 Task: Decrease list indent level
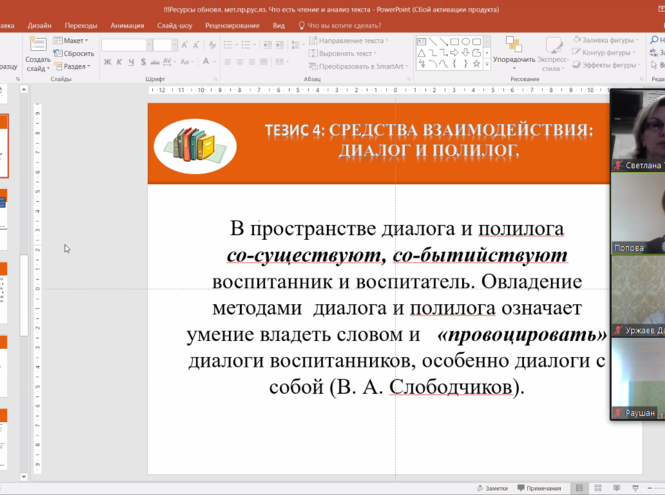coord(268,45)
